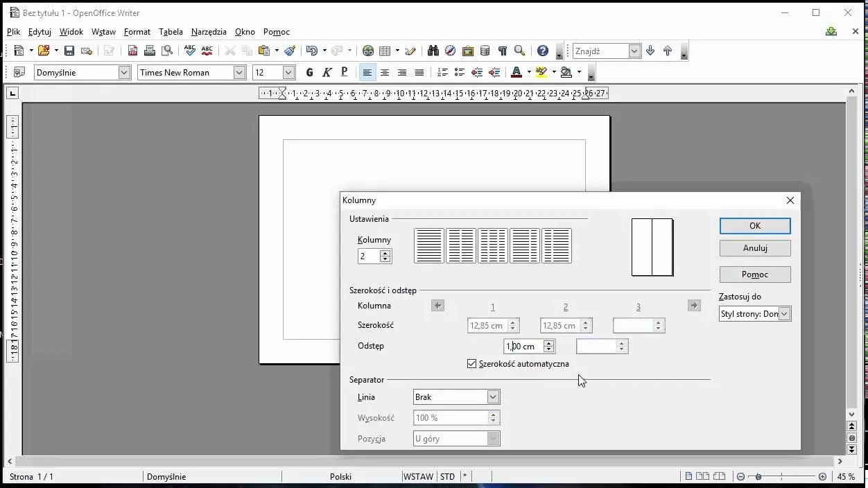The width and height of the screenshot is (868, 488).
Task: Click the zoom slider in status bar
Action: point(781,477)
